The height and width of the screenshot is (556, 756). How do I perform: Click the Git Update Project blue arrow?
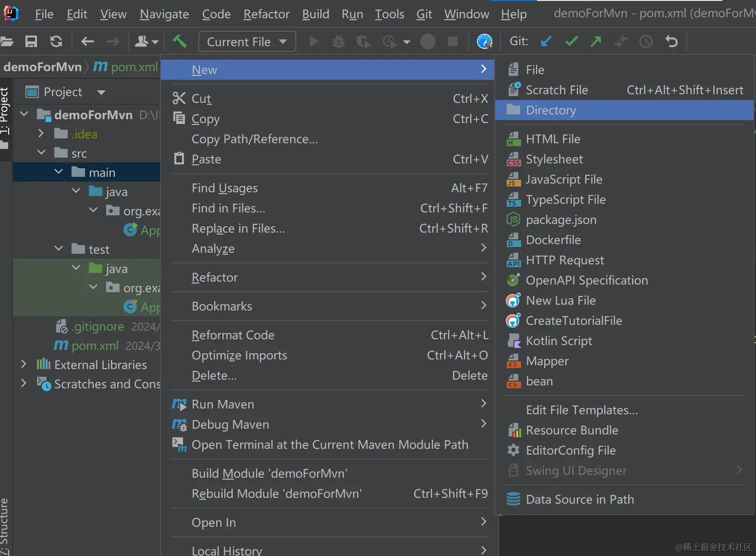click(546, 42)
